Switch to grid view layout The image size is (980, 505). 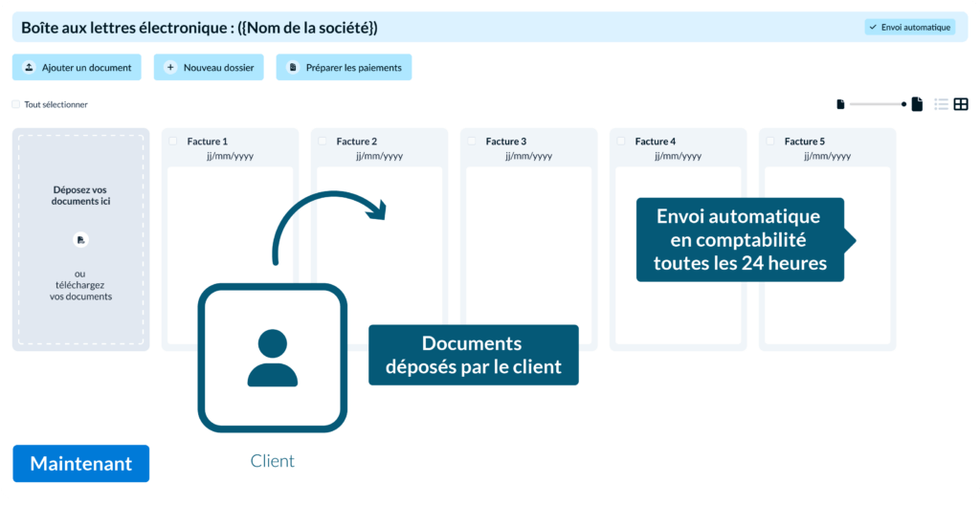[x=961, y=104]
